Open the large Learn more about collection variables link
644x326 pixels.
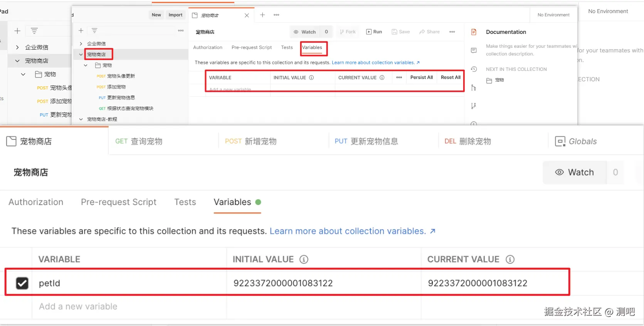click(353, 231)
